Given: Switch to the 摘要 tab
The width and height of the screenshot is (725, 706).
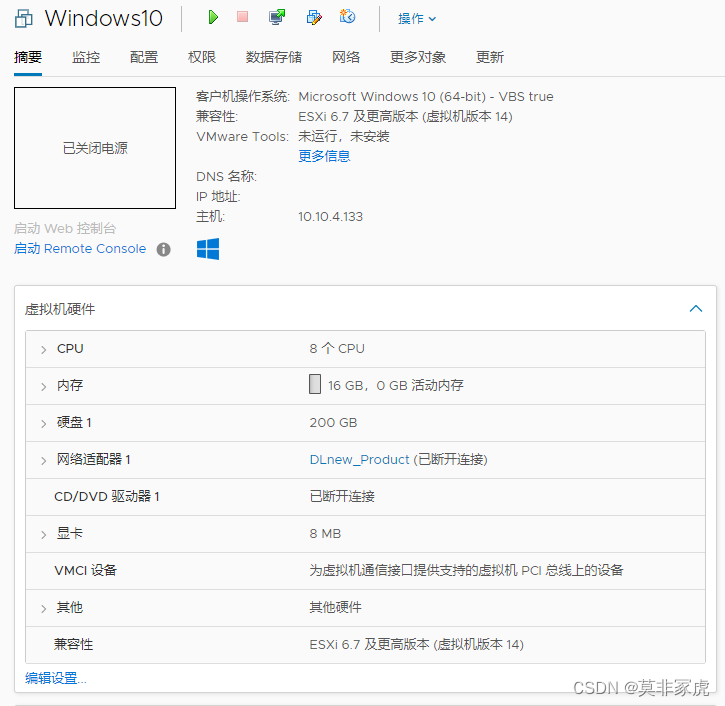Looking at the screenshot, I should (x=28, y=57).
